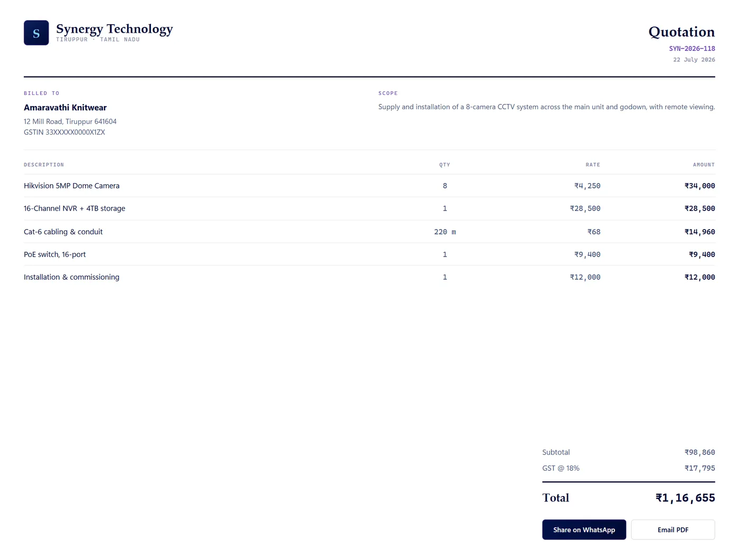The width and height of the screenshot is (739, 560).
Task: Click the TIRUPPUR · TAMIL NADU tagline
Action: (x=98, y=40)
